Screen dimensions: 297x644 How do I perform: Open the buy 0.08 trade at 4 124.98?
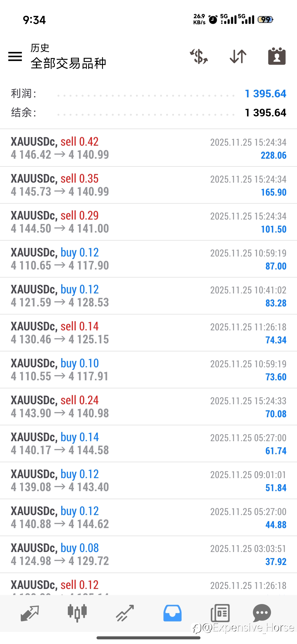[148, 555]
